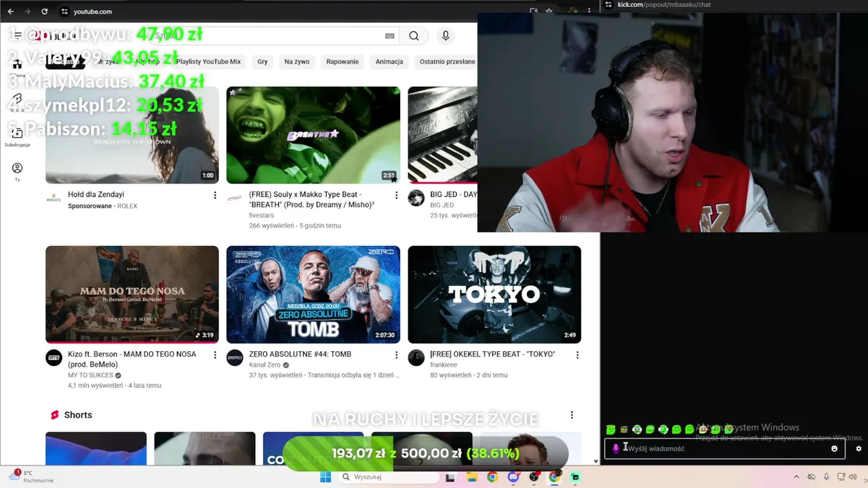Open the Windows Start menu
The height and width of the screenshot is (488, 868).
[325, 477]
